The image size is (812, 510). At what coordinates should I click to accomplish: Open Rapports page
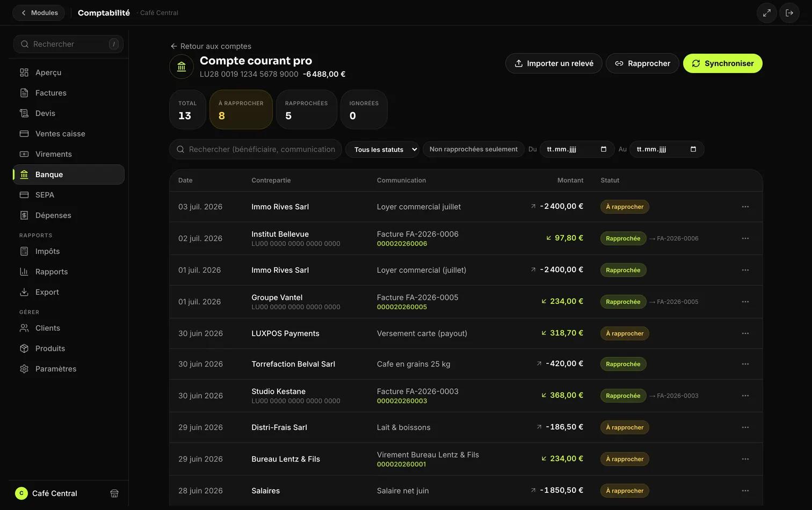(69, 272)
